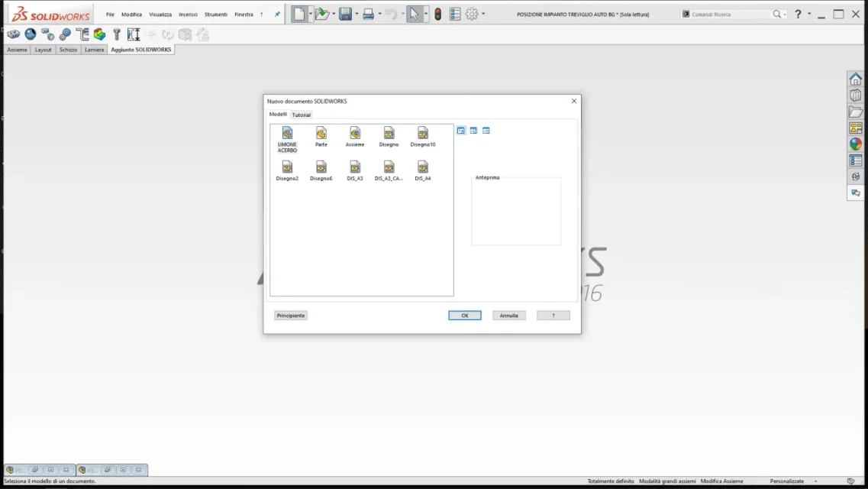Click the Rebuild traffic light icon
Image resolution: width=868 pixels, height=489 pixels.
pos(438,15)
